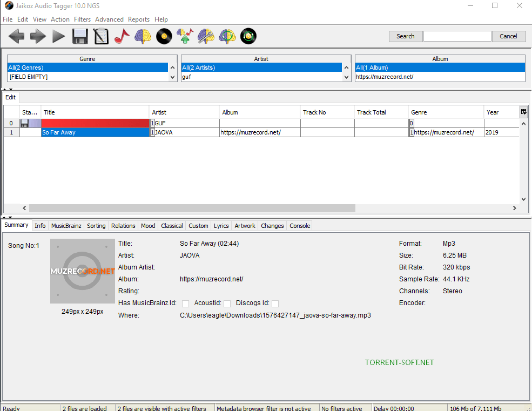Click the vinyl record with green ring icon
Screen dimensions: 532x411
[x=248, y=36]
